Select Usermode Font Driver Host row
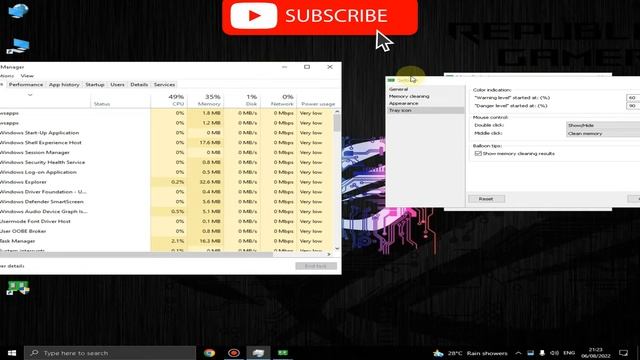 coord(167,222)
